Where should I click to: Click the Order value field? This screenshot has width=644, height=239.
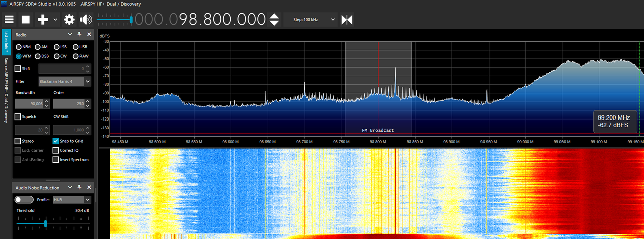(68, 104)
